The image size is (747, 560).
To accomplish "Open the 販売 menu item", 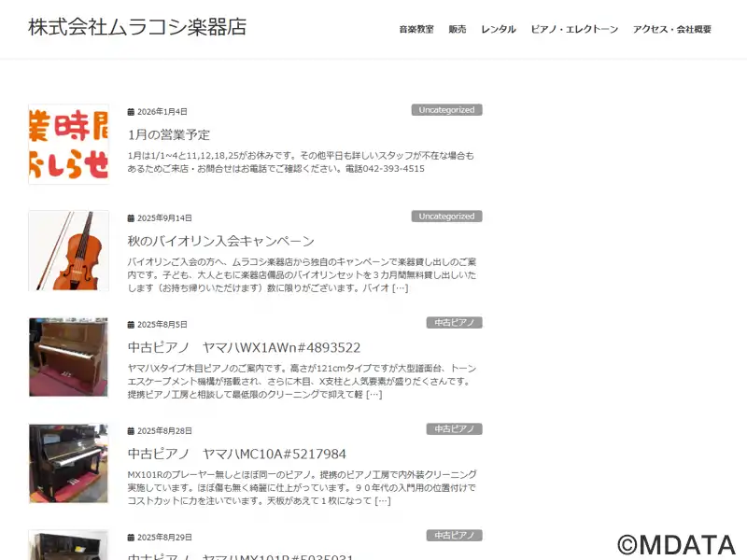I will pos(458,30).
